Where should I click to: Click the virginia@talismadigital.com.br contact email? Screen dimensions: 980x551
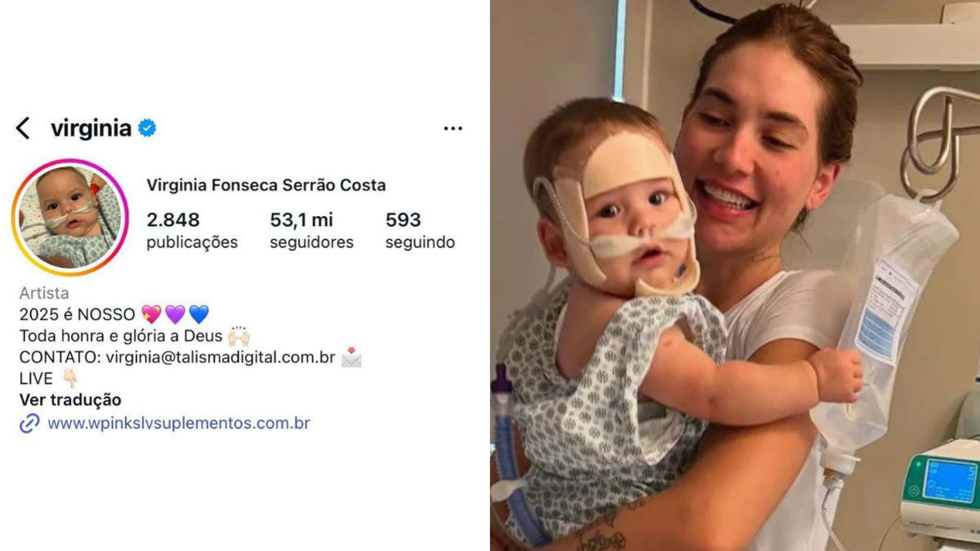pyautogui.click(x=221, y=357)
